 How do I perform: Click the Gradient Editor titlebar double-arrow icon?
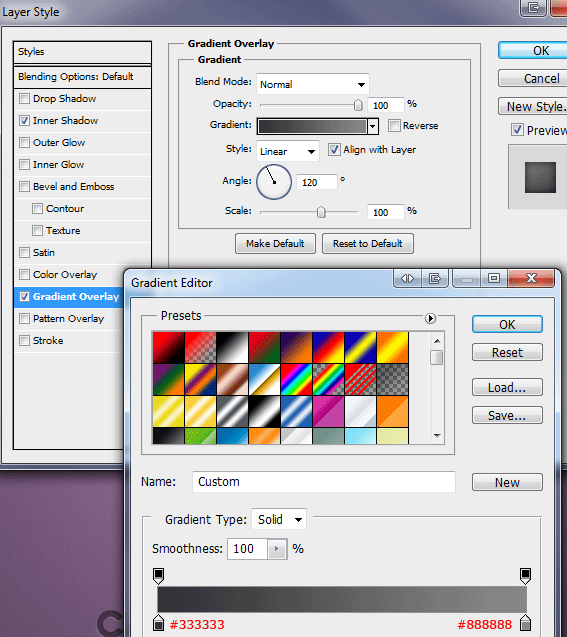click(407, 279)
